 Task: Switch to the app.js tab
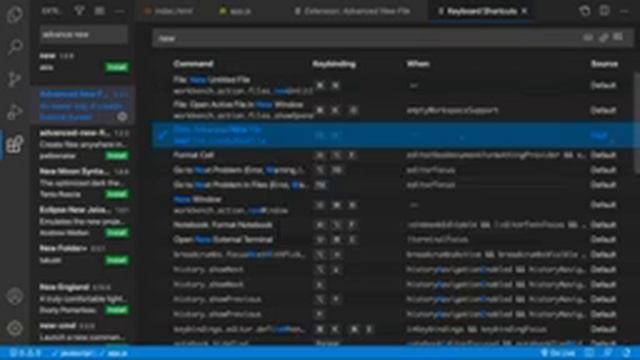(x=236, y=11)
